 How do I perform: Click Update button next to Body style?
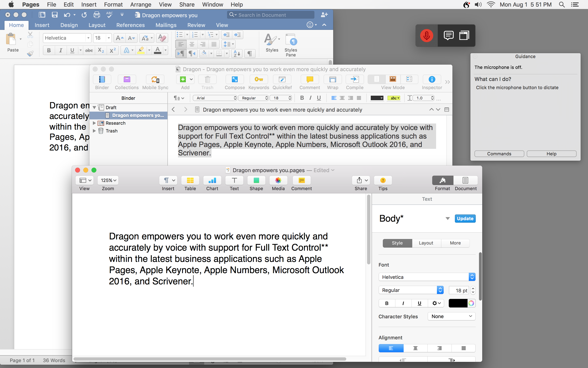[x=465, y=218]
